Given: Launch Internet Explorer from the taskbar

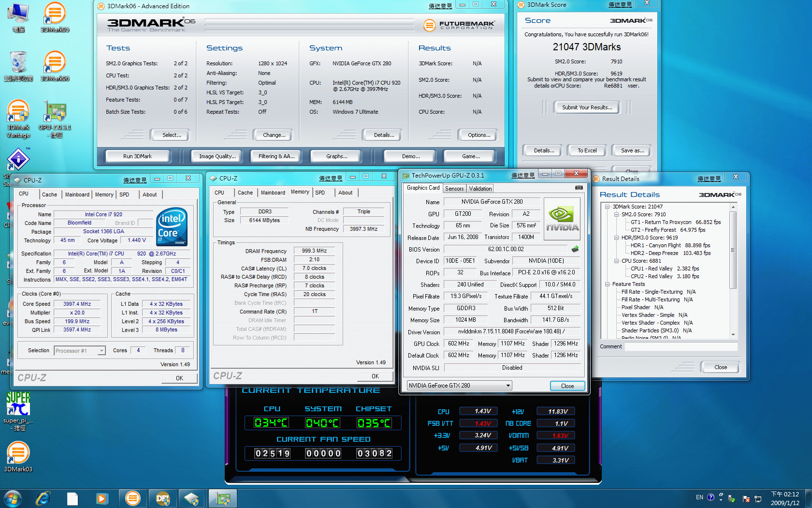Looking at the screenshot, I should click(43, 498).
